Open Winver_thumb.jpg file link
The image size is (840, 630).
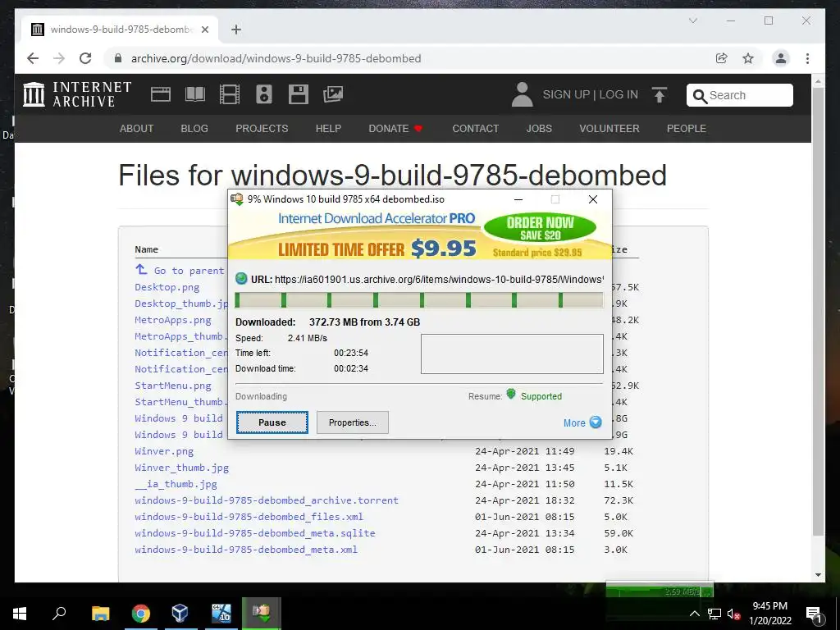182,468
